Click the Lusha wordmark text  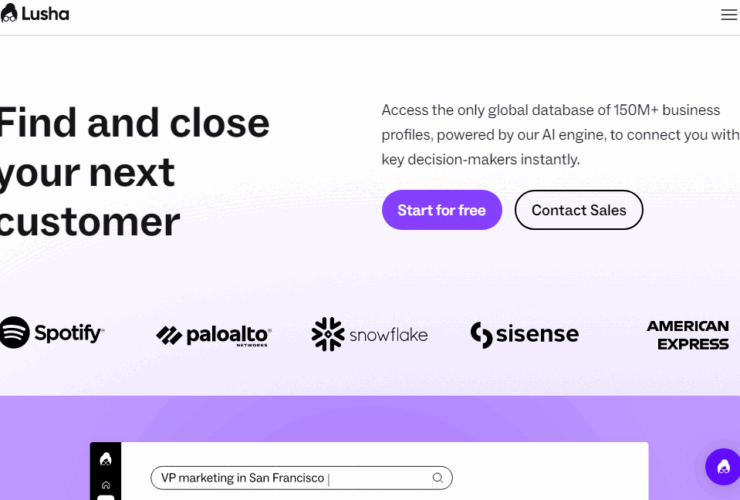pyautogui.click(x=45, y=14)
